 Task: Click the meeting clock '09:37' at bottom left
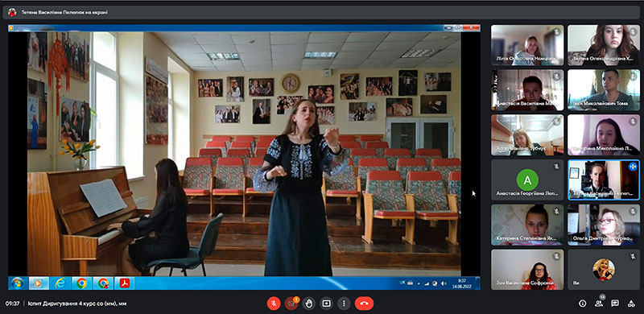point(13,304)
